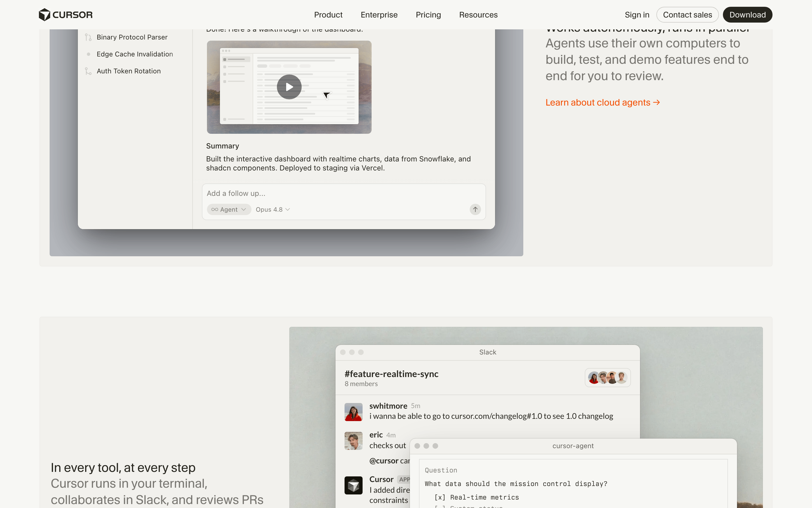Click the Download button
The width and height of the screenshot is (812, 508).
(x=747, y=15)
